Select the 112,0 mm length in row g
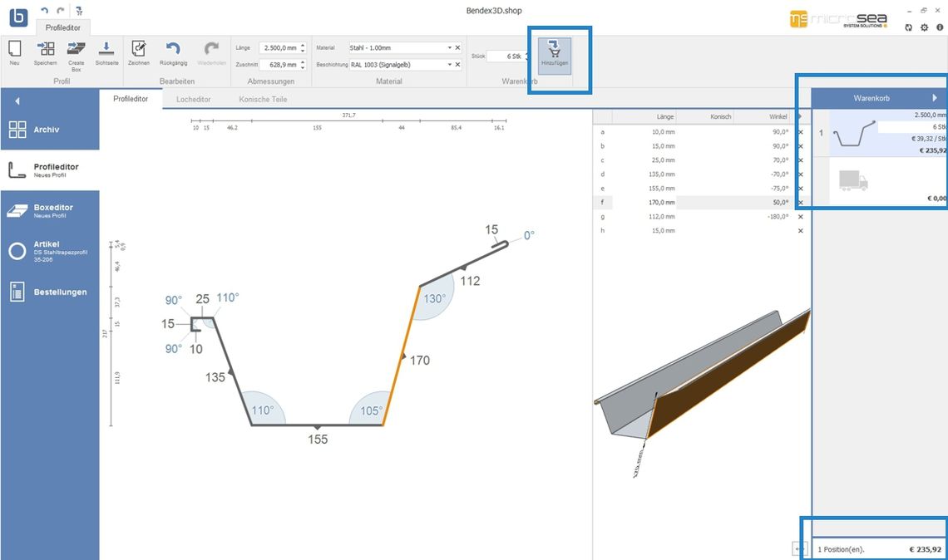This screenshot has height=560, width=948. [662, 217]
